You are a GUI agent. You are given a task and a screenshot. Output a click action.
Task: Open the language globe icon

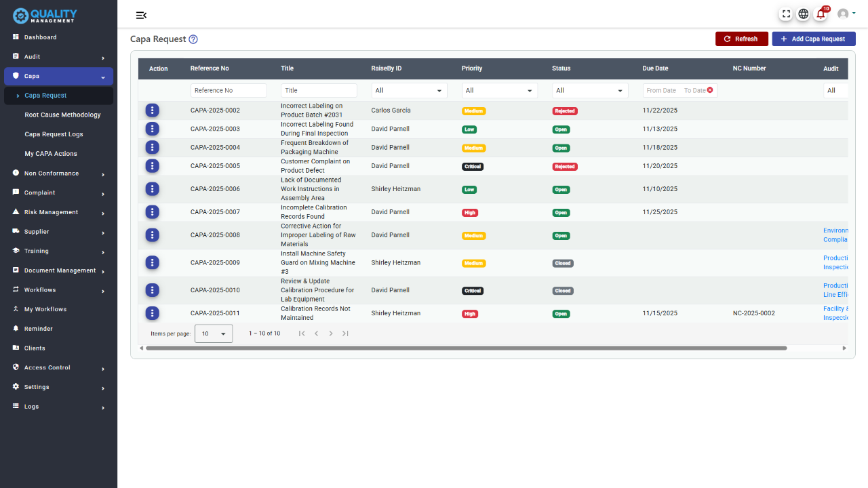(803, 14)
